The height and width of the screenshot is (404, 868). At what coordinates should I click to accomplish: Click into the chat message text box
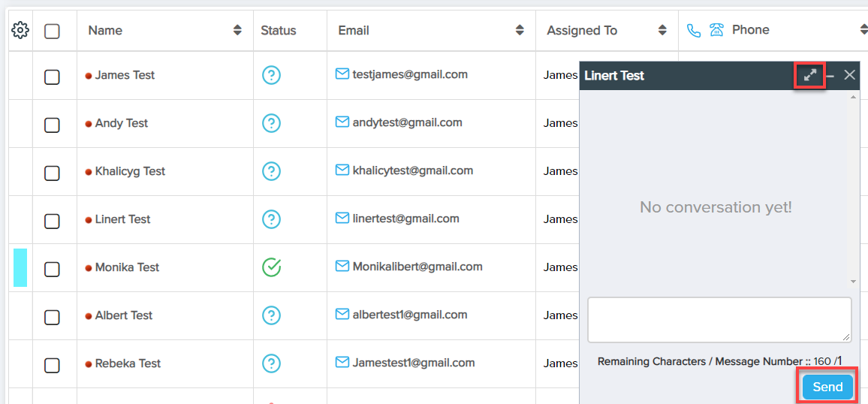(x=719, y=319)
